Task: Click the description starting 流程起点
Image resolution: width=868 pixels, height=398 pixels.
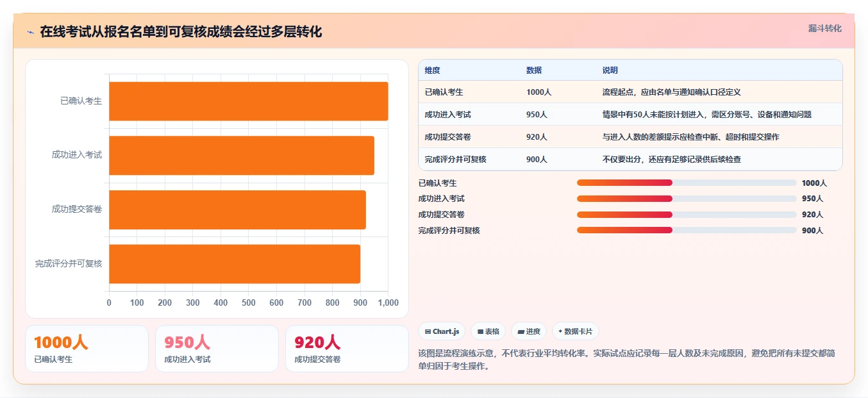Action: click(x=671, y=92)
